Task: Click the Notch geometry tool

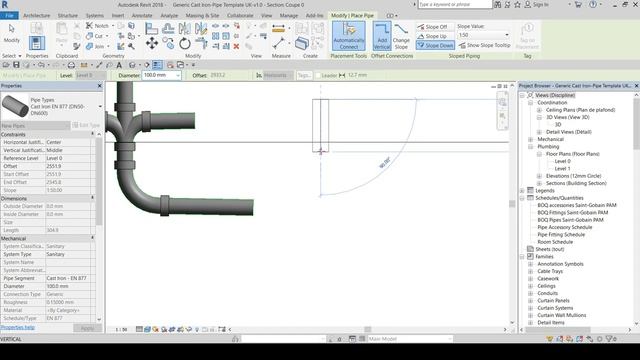Action: tap(97, 26)
